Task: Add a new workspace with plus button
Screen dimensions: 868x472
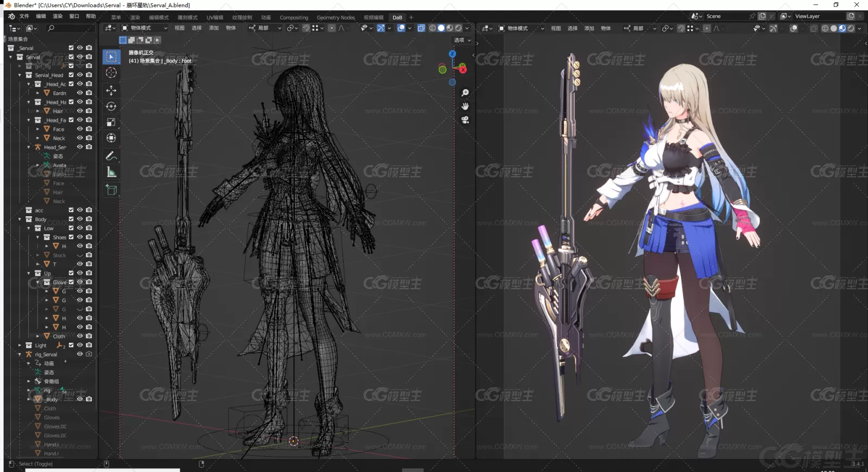Action: tap(411, 17)
